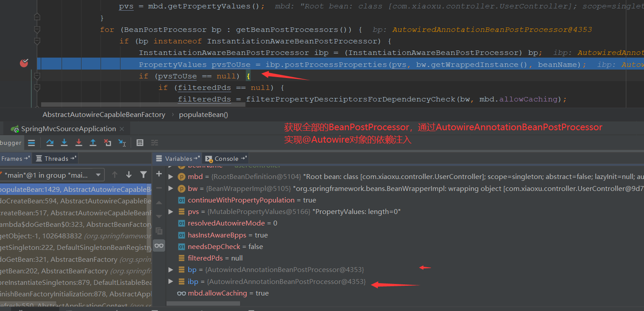
Task: Move watch down with sidebar triangle
Action: [159, 216]
